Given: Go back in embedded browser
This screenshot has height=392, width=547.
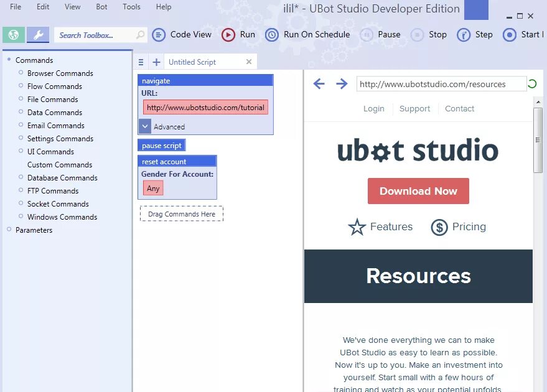Looking at the screenshot, I should point(319,84).
